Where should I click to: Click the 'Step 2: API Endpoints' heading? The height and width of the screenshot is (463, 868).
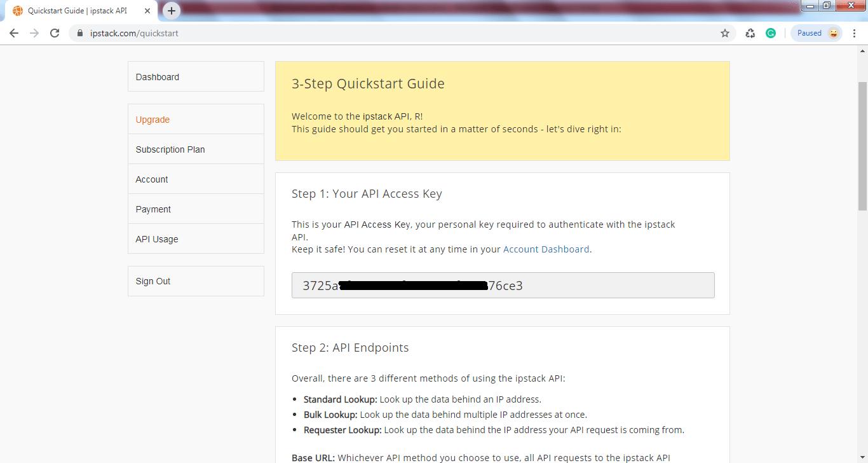point(350,348)
